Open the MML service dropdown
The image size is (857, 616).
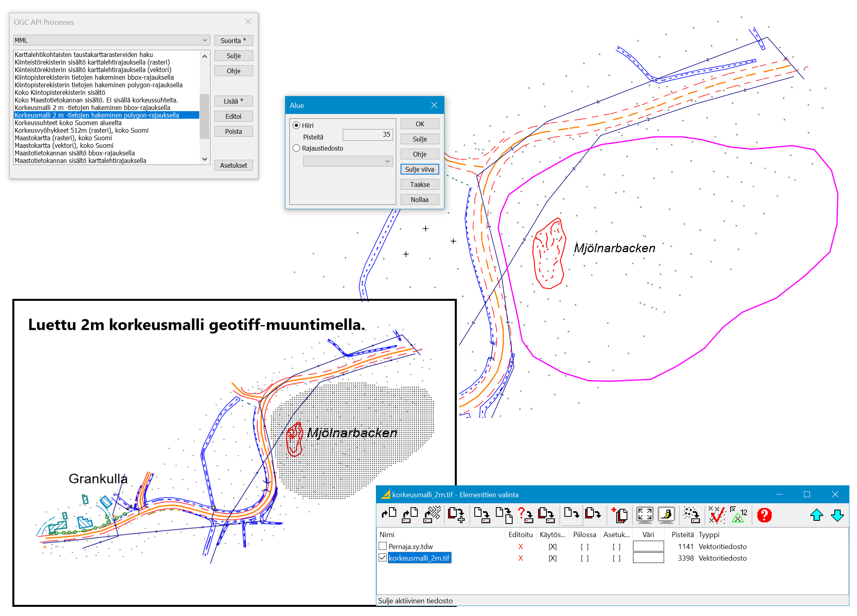click(111, 40)
